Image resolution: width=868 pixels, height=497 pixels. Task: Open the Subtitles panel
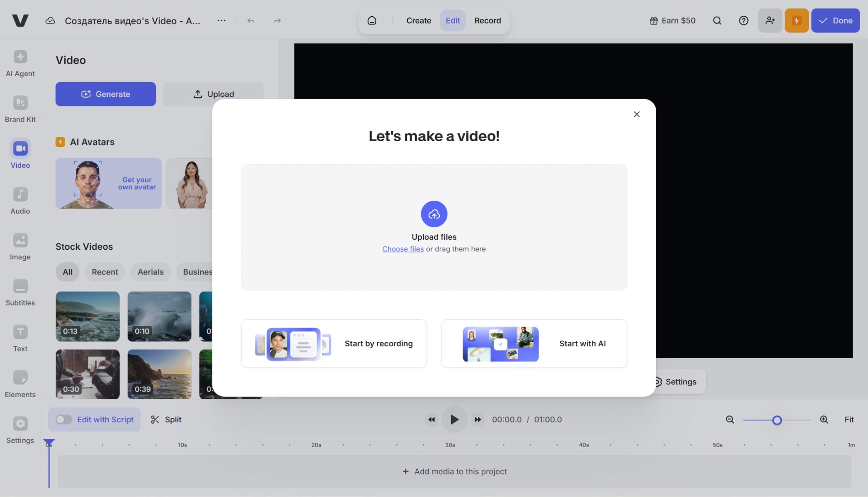tap(20, 292)
